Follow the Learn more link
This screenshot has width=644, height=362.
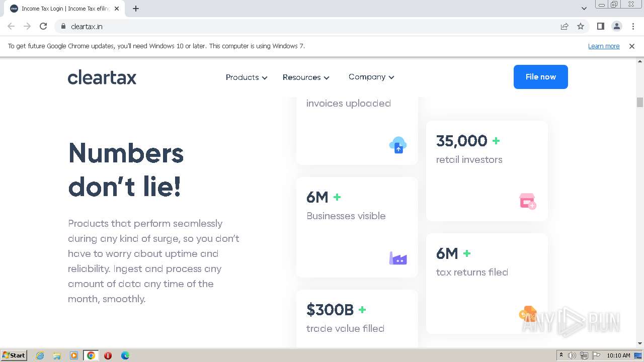pos(604,46)
